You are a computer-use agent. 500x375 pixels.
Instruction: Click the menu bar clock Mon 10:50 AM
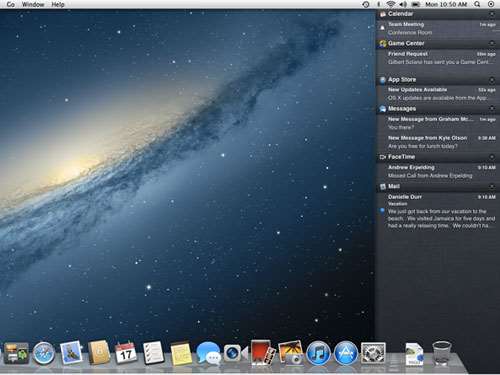pyautogui.click(x=446, y=4)
